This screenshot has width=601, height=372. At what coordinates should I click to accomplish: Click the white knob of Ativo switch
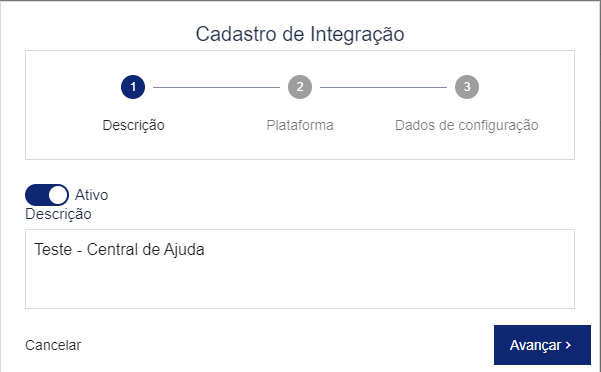click(58, 195)
